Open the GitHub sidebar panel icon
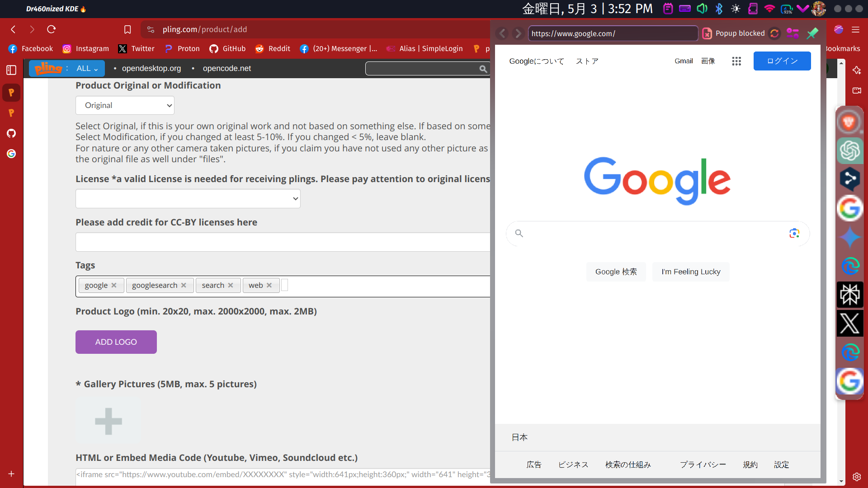The image size is (868, 488). 11,133
